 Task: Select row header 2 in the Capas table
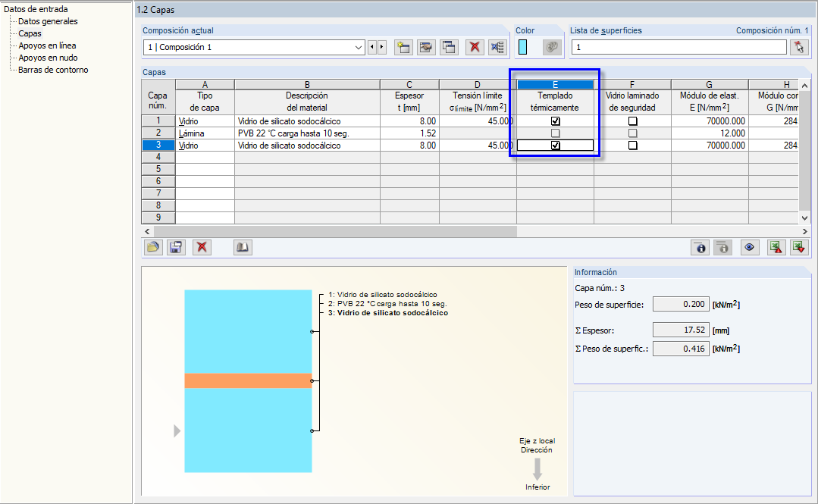158,133
